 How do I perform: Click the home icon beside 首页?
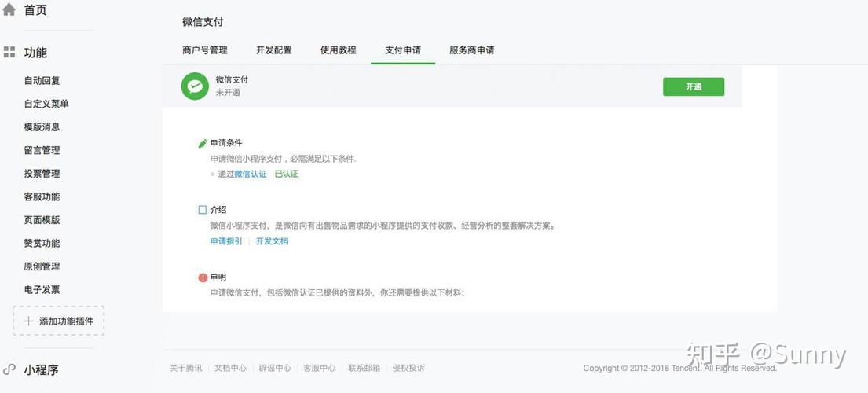click(9, 9)
